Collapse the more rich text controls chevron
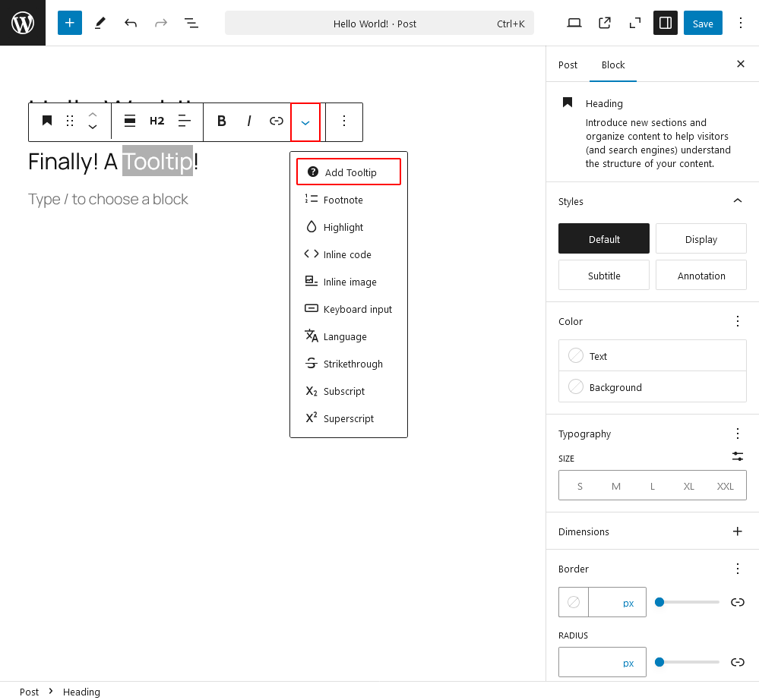Image resolution: width=759 pixels, height=700 pixels. [305, 122]
